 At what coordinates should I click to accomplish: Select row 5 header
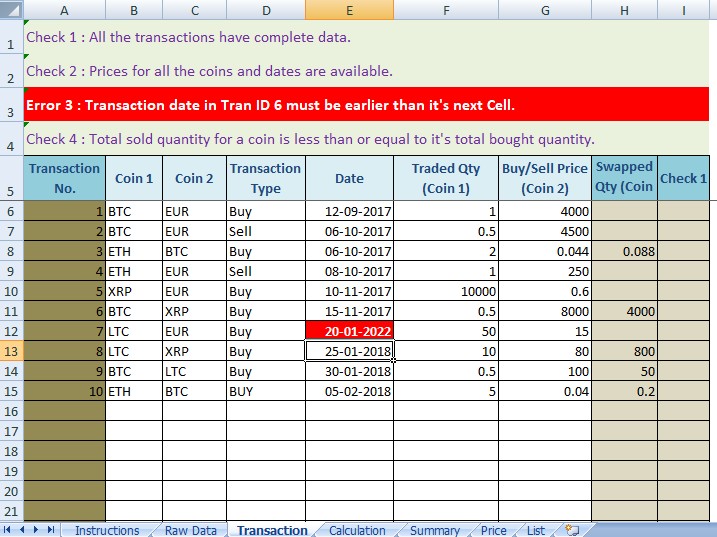click(x=11, y=178)
